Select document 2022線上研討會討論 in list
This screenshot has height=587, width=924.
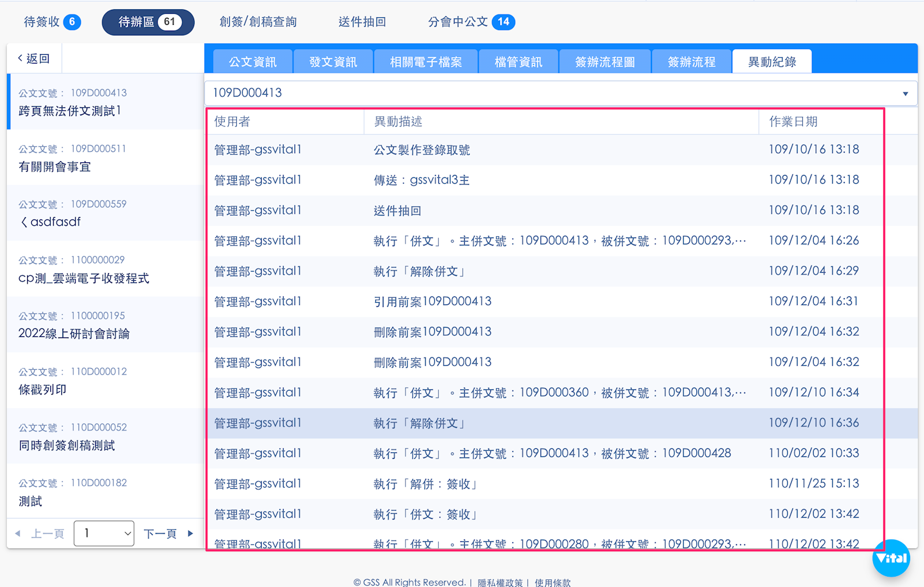[x=74, y=334]
